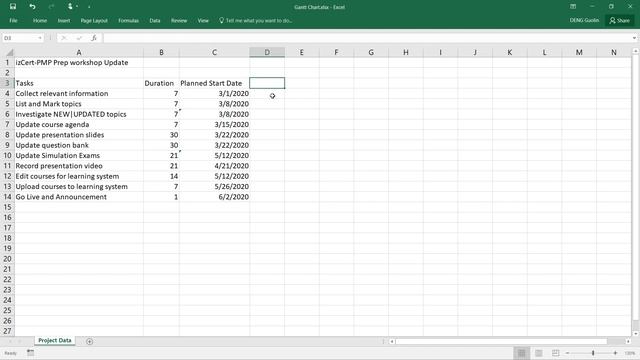Image resolution: width=640 pixels, height=360 pixels.
Task: Select column C header
Action: point(214,52)
